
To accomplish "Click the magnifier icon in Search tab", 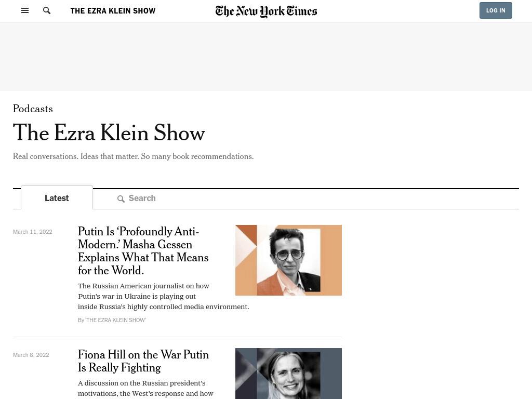I will click(121, 199).
